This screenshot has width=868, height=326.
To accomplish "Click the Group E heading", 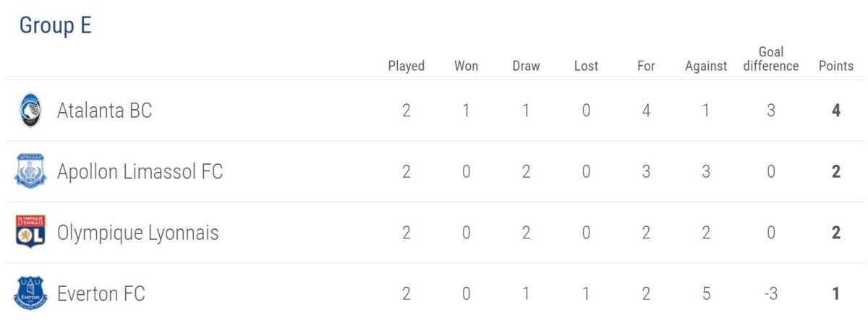I will tap(55, 26).
